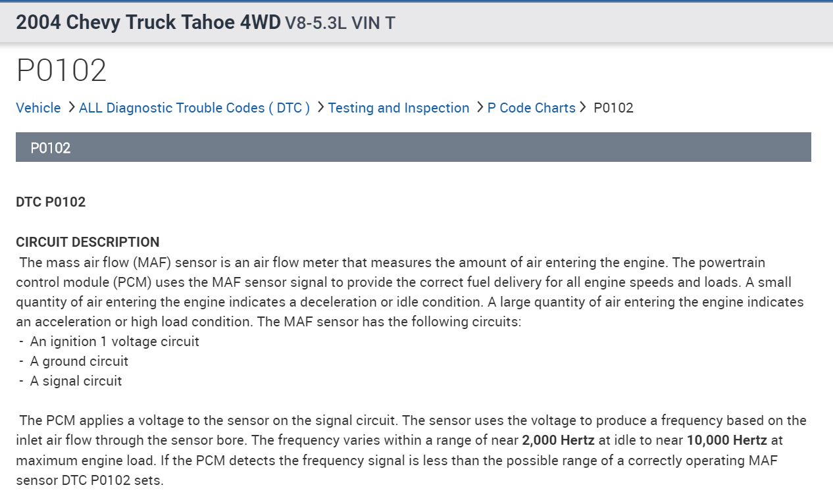Click the Vehicle breadcrumb link

38,108
